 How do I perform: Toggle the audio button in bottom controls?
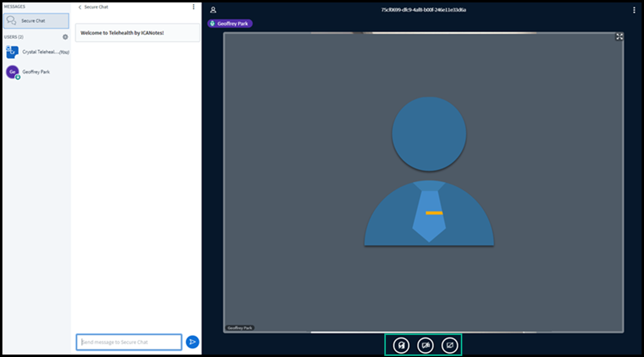(401, 345)
